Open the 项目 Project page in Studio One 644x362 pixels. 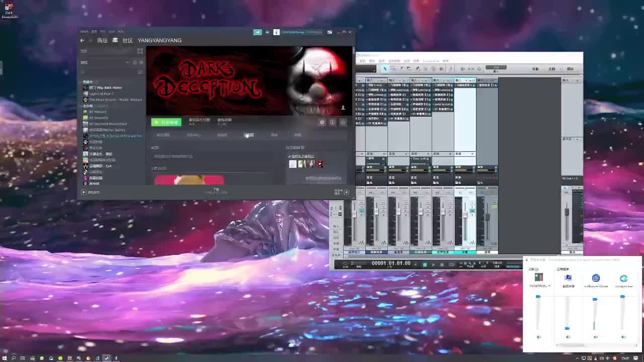tap(570, 69)
